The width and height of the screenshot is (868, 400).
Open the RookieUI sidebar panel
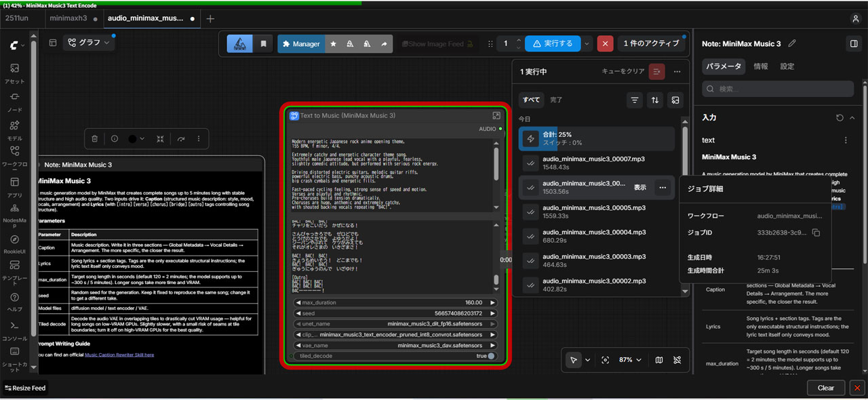14,243
